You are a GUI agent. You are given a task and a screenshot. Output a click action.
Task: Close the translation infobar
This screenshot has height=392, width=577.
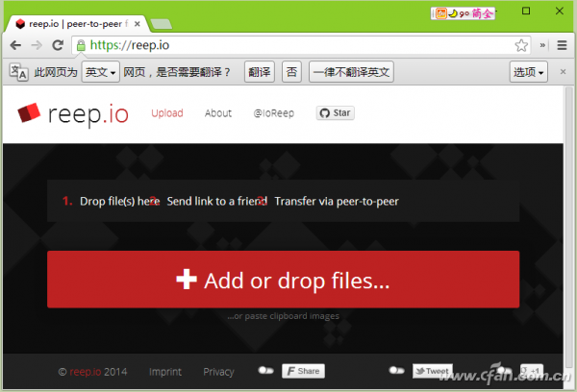point(563,72)
